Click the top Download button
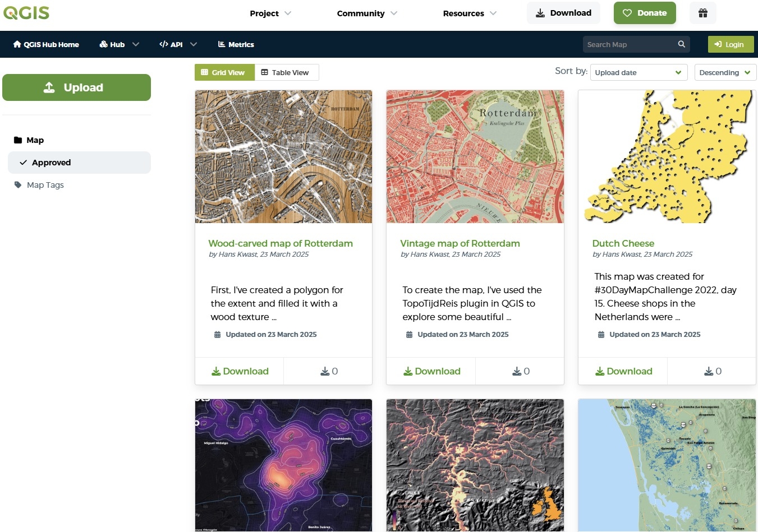Screen dimensions: 758x532 click(563, 13)
